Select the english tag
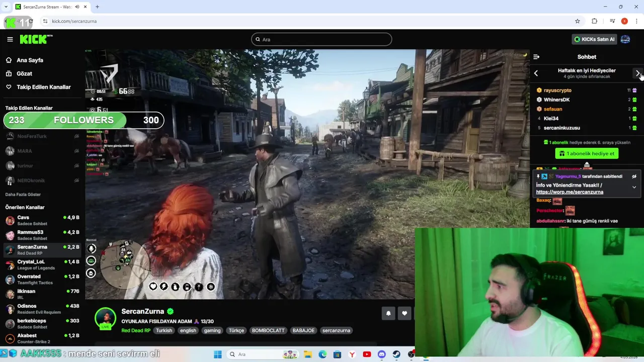The height and width of the screenshot is (362, 644). [x=188, y=330]
